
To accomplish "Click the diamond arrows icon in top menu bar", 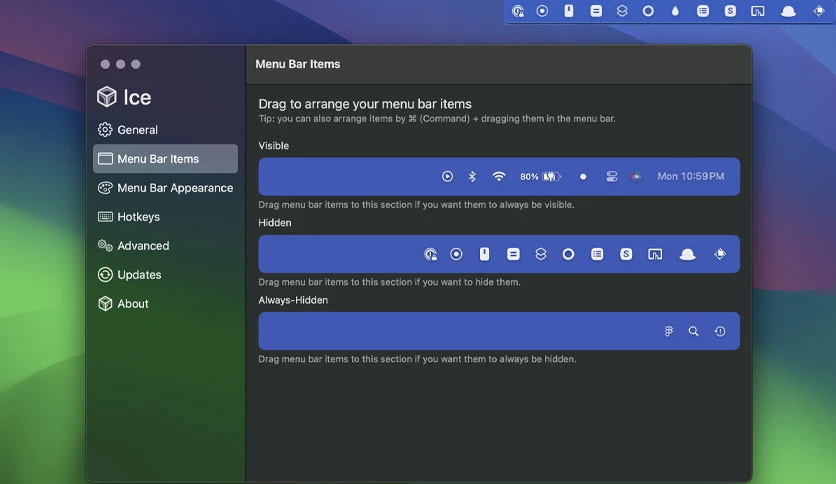I will click(x=819, y=11).
